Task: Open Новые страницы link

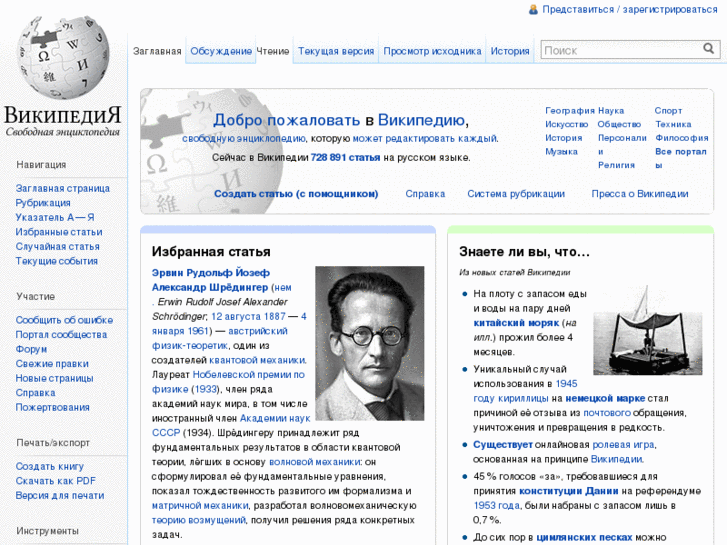Action: point(54,378)
